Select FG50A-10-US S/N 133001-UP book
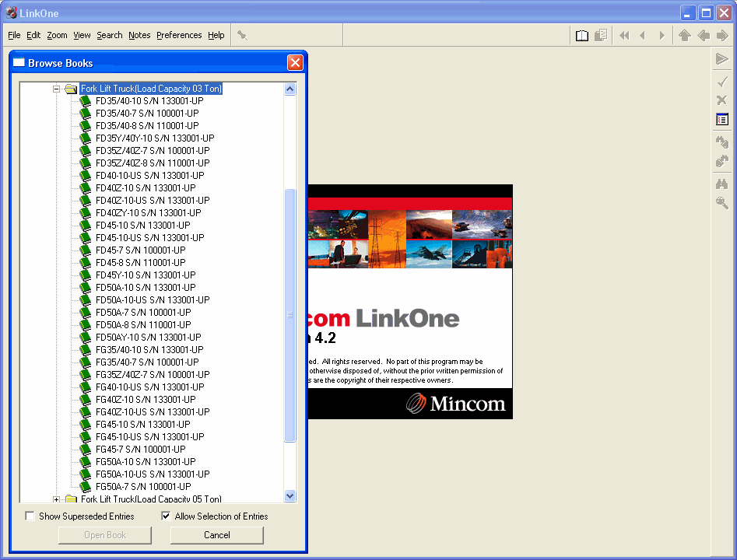The width and height of the screenshot is (737, 560). click(x=153, y=474)
